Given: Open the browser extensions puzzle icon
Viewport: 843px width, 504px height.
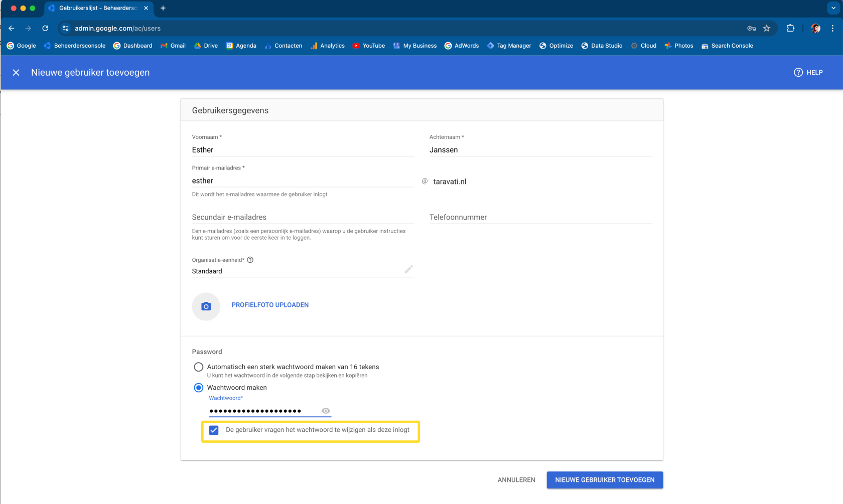Looking at the screenshot, I should click(790, 29).
